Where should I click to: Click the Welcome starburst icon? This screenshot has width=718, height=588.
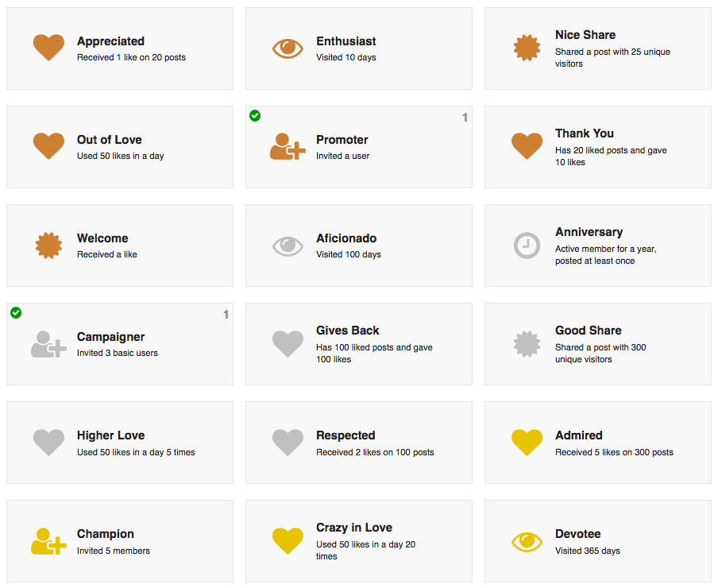(48, 246)
